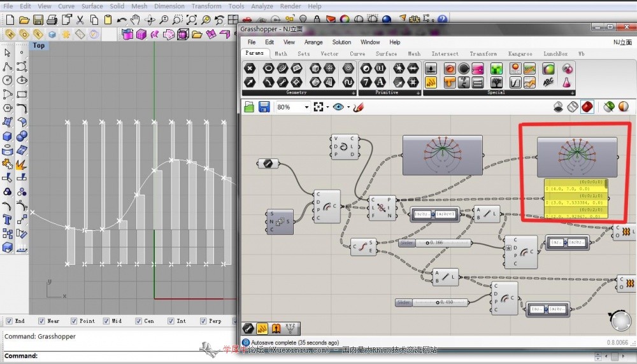
Task: Expand the Special panel group
Action: [572, 93]
